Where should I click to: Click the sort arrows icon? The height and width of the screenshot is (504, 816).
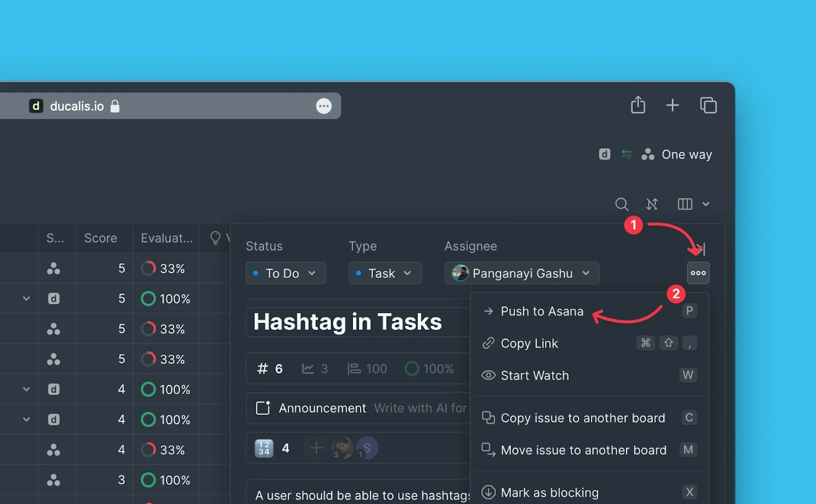652,204
